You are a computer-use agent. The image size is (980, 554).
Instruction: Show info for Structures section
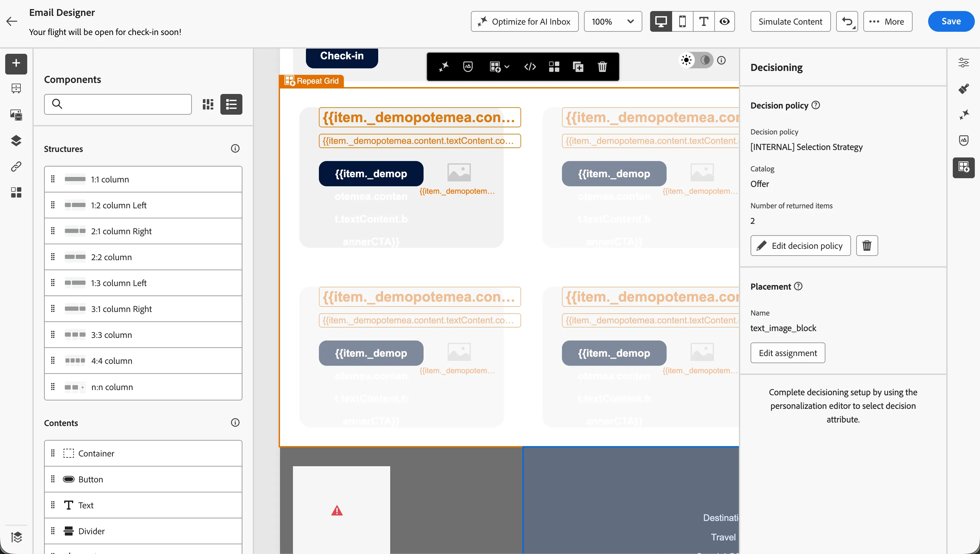(x=235, y=149)
